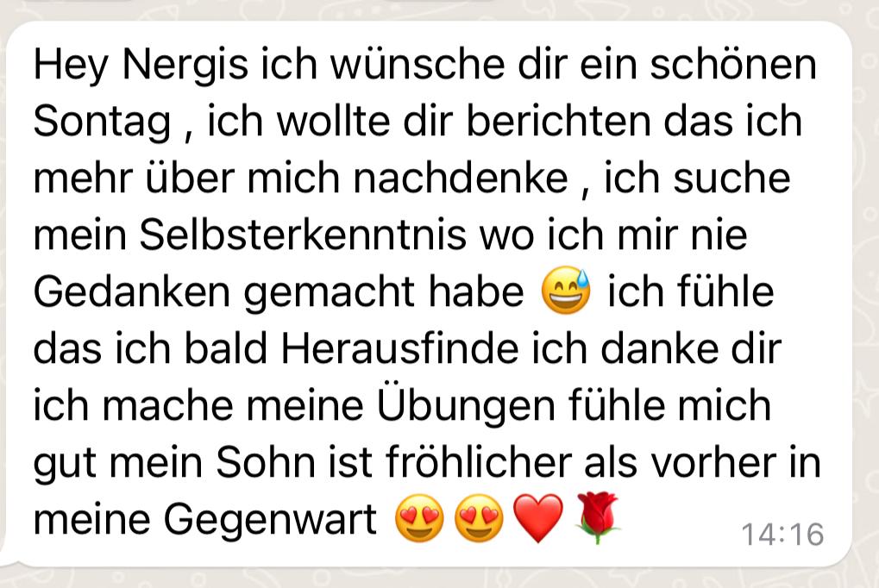879x588 pixels.
Task: Click the word "Hey" at the message start
Action: [72, 66]
